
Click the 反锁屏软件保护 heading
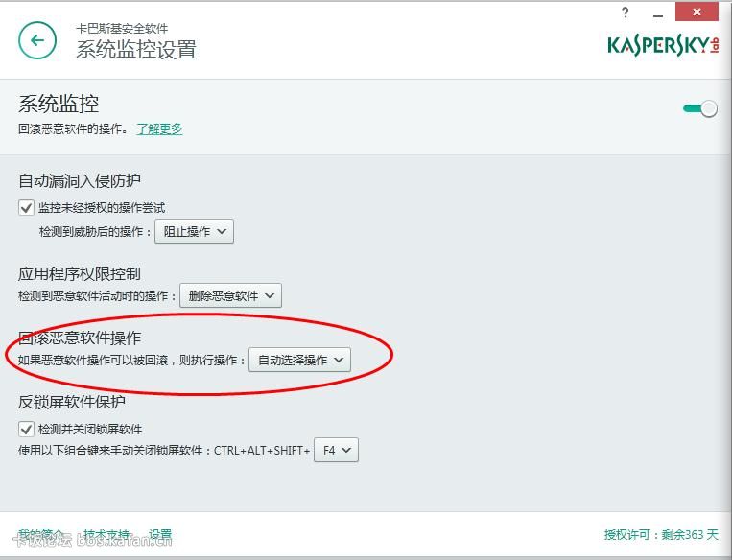click(x=72, y=402)
